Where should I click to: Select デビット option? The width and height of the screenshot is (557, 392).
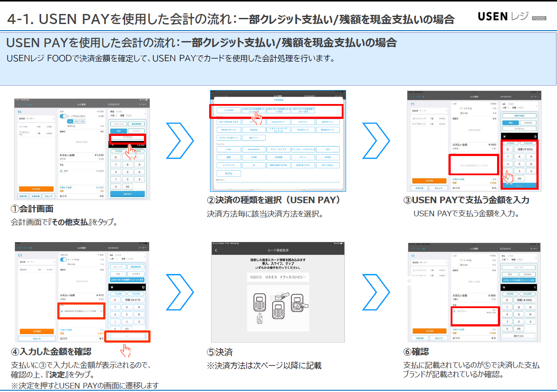click(x=303, y=157)
